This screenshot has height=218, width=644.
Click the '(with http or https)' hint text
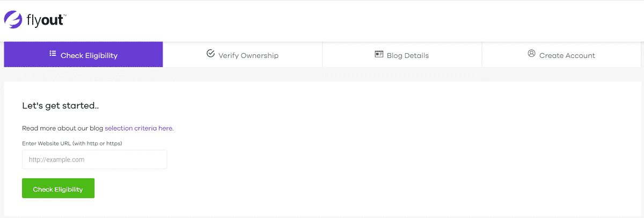pyautogui.click(x=97, y=143)
